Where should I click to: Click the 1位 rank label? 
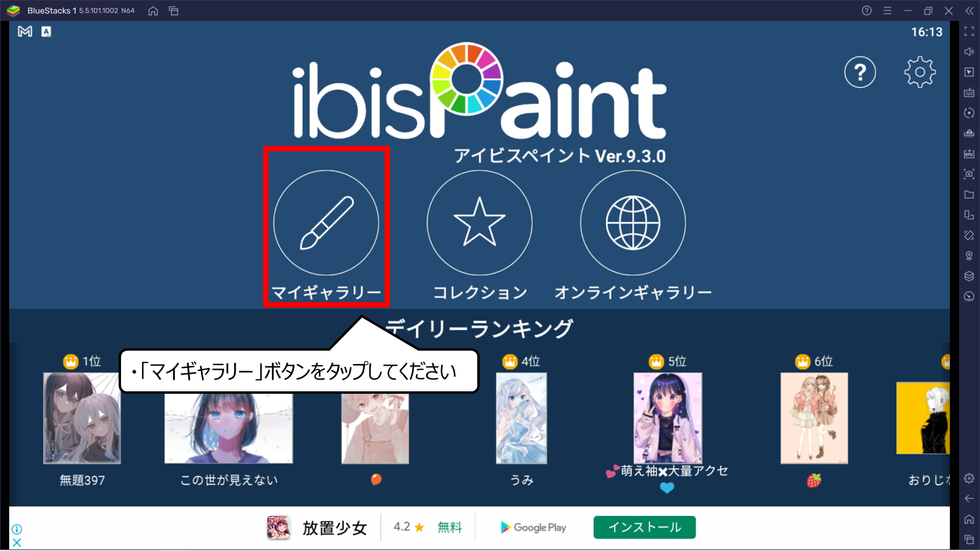[92, 361]
